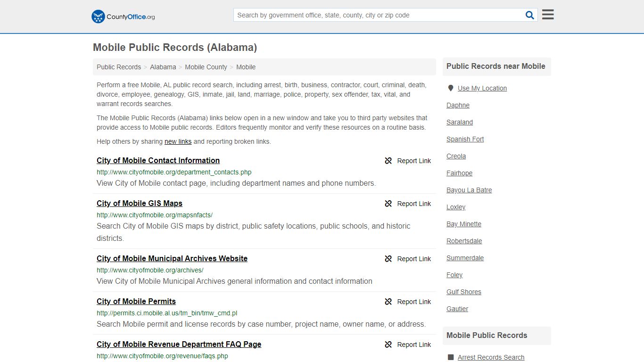The width and height of the screenshot is (644, 362).
Task: Open the mapsnfacts URL
Action: [155, 215]
